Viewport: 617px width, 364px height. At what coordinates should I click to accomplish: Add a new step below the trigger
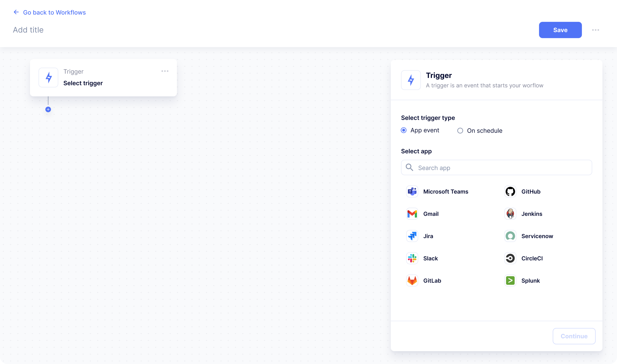coord(48,109)
